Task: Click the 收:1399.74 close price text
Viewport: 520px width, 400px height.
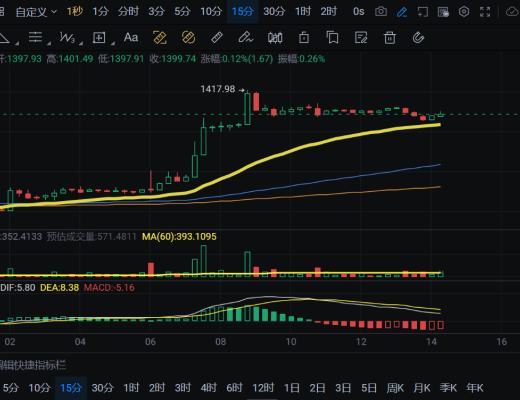Action: (173, 59)
